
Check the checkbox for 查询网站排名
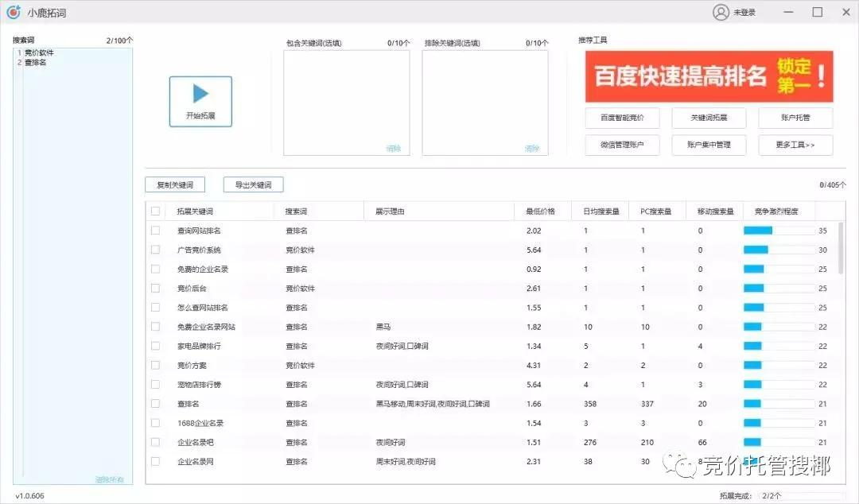155,231
